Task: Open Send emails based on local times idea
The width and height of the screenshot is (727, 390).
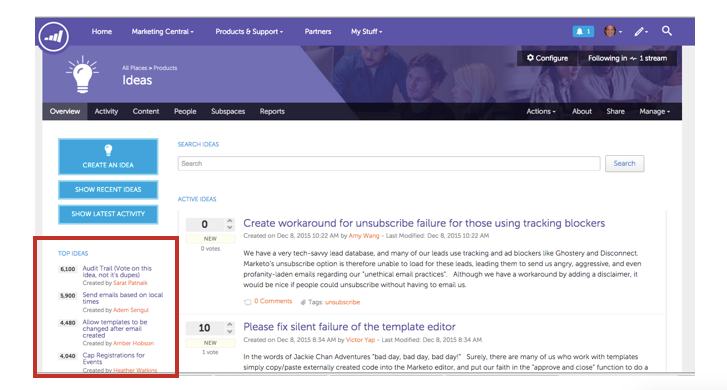Action: pos(122,298)
